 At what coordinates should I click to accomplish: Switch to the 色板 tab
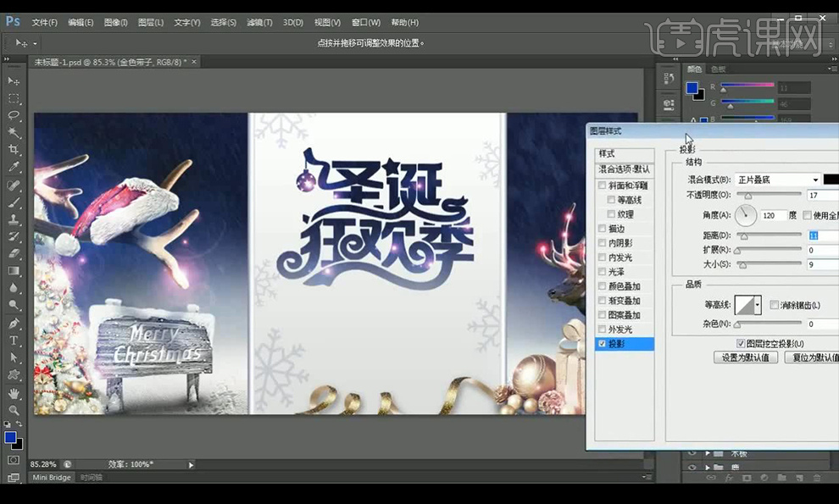pos(718,69)
